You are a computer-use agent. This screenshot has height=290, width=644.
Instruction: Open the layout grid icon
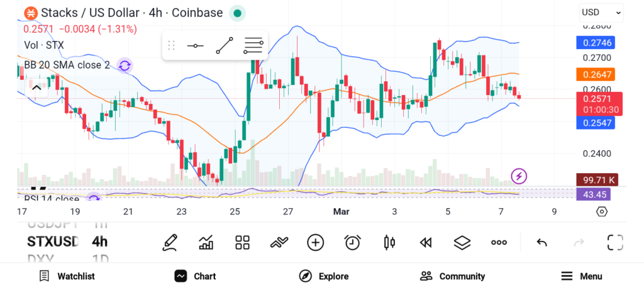point(242,242)
